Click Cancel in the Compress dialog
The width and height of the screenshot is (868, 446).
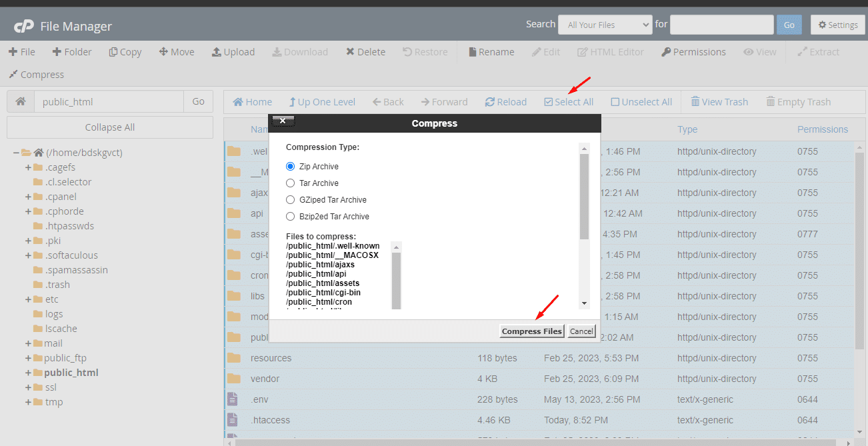click(x=581, y=331)
